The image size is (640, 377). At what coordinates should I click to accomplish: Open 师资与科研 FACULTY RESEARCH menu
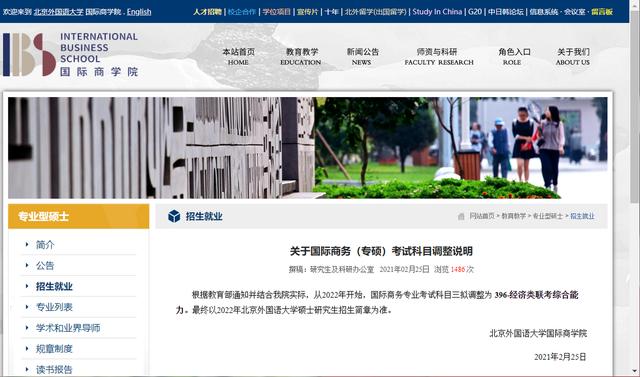tap(439, 57)
